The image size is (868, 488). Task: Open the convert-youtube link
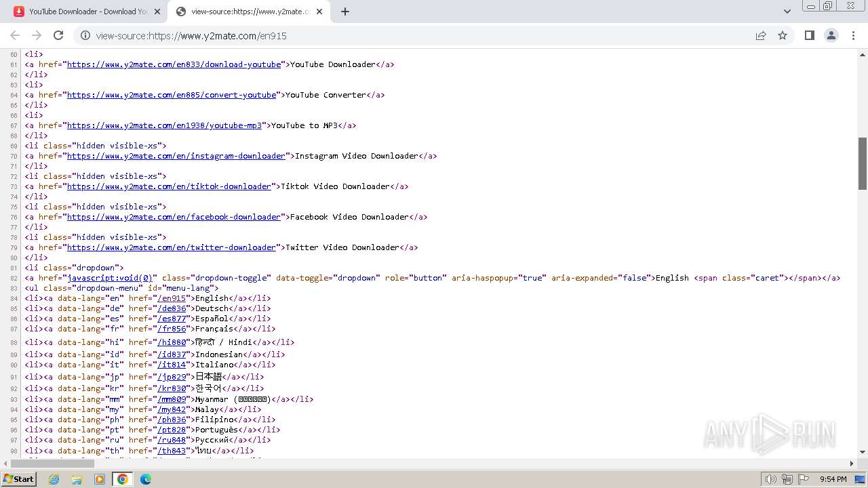click(x=172, y=95)
